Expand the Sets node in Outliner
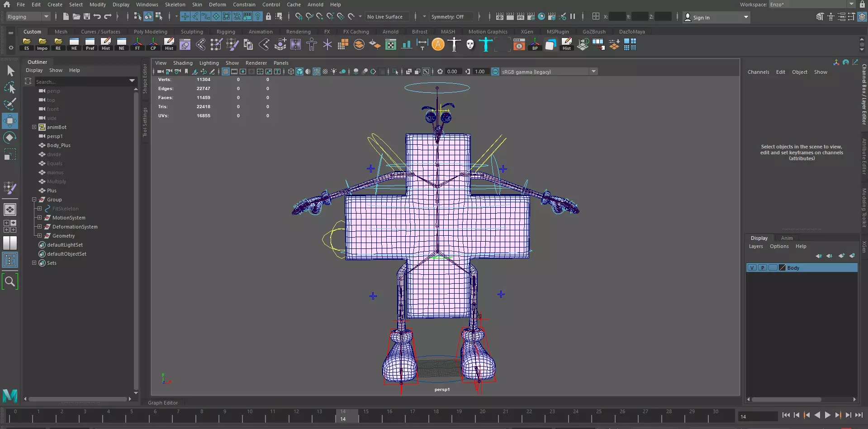 tap(34, 263)
